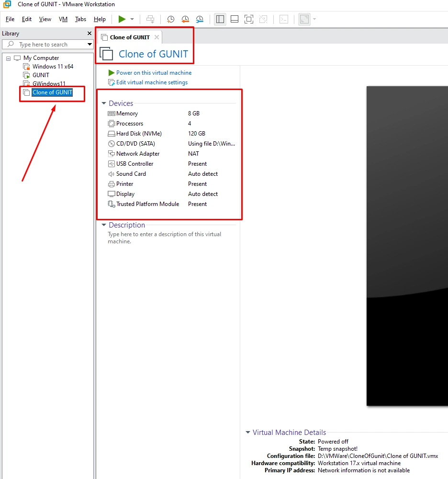Click the Memory device icon
This screenshot has height=479, width=448.
112,114
